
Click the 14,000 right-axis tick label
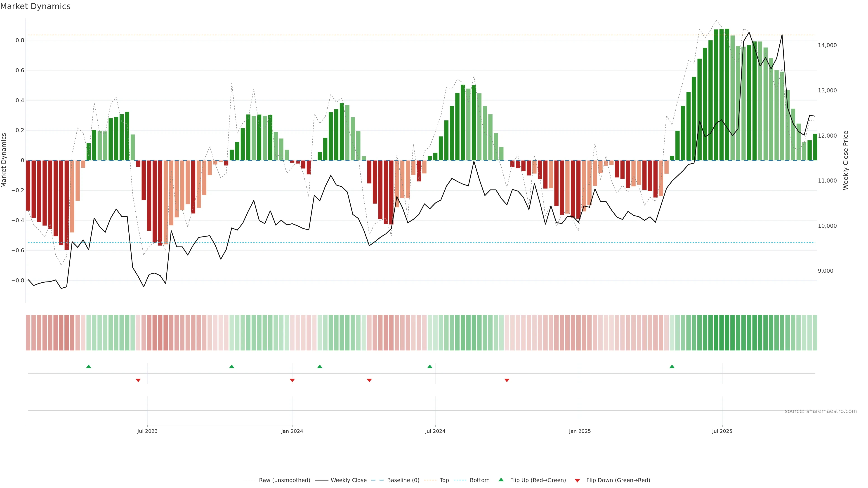pyautogui.click(x=827, y=45)
